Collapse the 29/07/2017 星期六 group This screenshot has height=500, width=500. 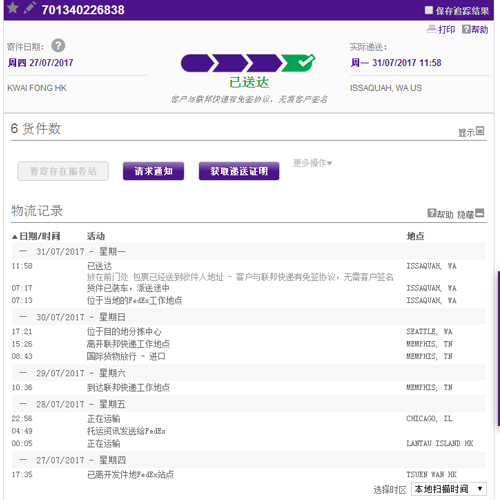tap(23, 373)
